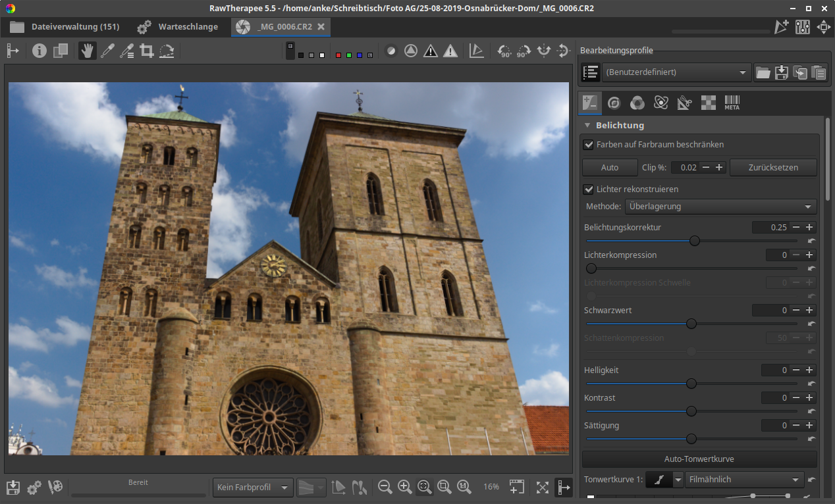Open the Warteschlange tab
This screenshot has height=504, width=835.
178,27
